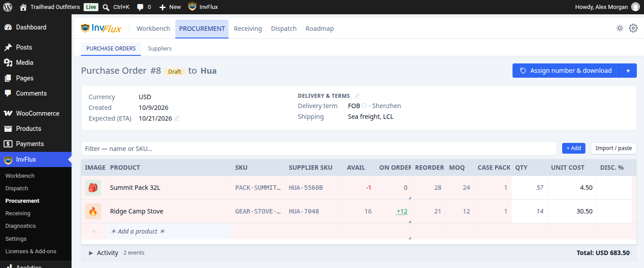The width and height of the screenshot is (644, 268).
Task: Open Comments in the sidebar
Action: [x=36, y=93]
